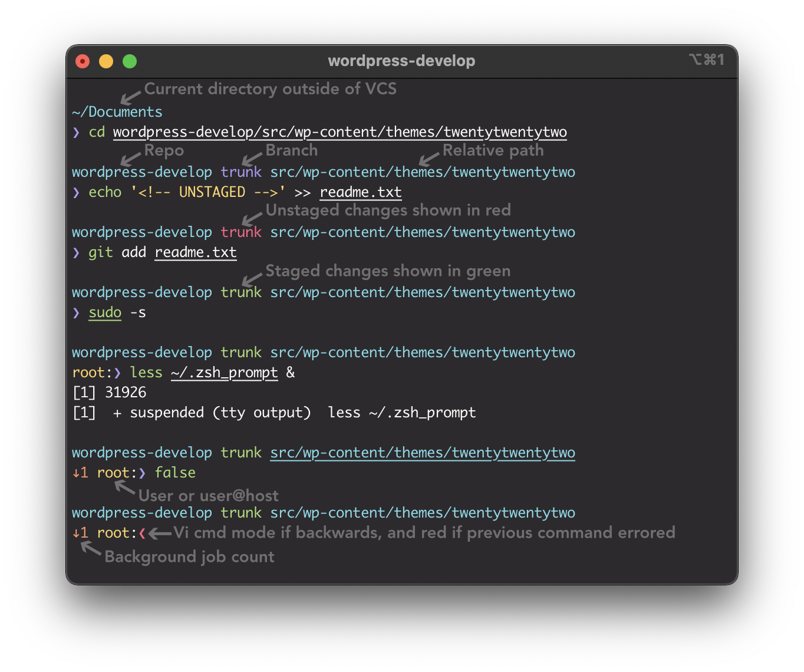
Task: Click the ⌥⌘1 shortcut indicator in title bar
Action: pos(706,60)
